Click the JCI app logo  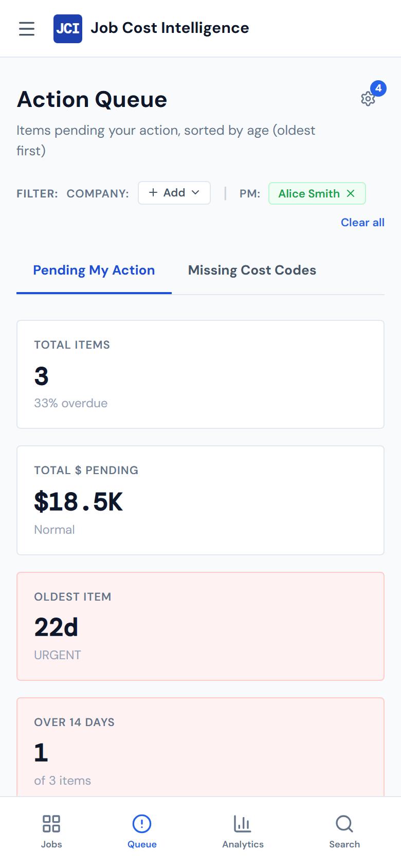[x=67, y=28]
